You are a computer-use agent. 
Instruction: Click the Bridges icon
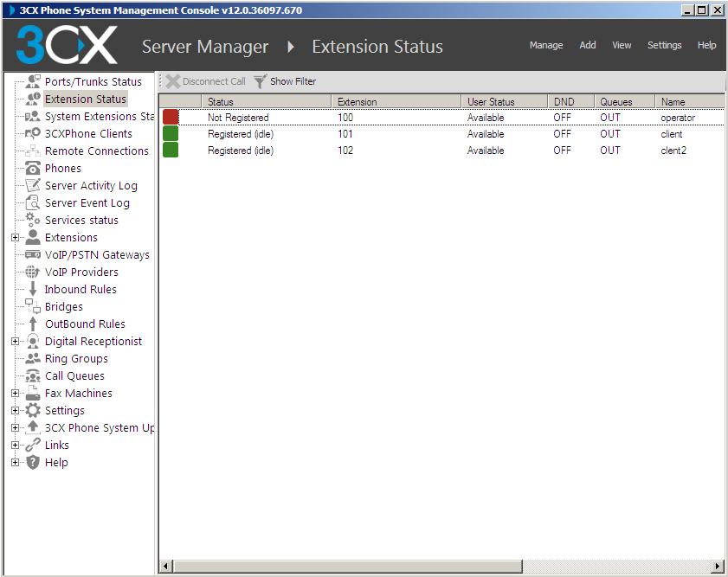point(33,306)
